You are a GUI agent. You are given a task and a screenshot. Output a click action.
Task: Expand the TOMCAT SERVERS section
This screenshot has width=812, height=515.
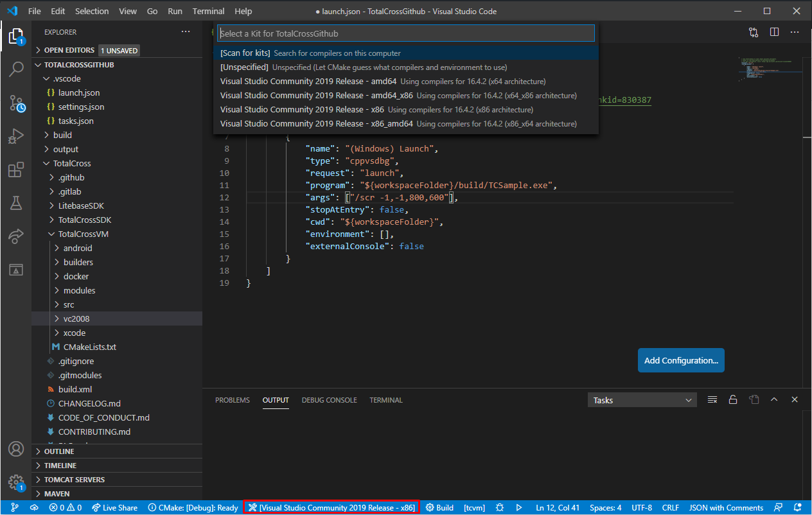click(x=117, y=480)
